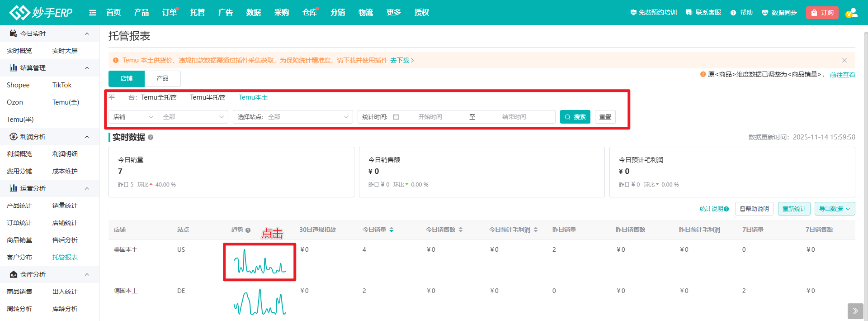Sort by 今日销售额 column arrows

point(461,230)
